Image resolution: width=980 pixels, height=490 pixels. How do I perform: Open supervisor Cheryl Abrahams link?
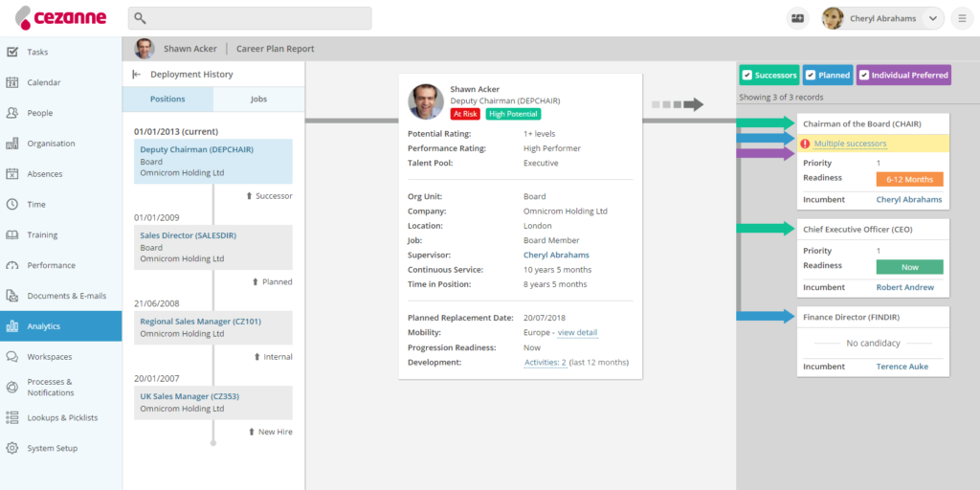tap(556, 255)
